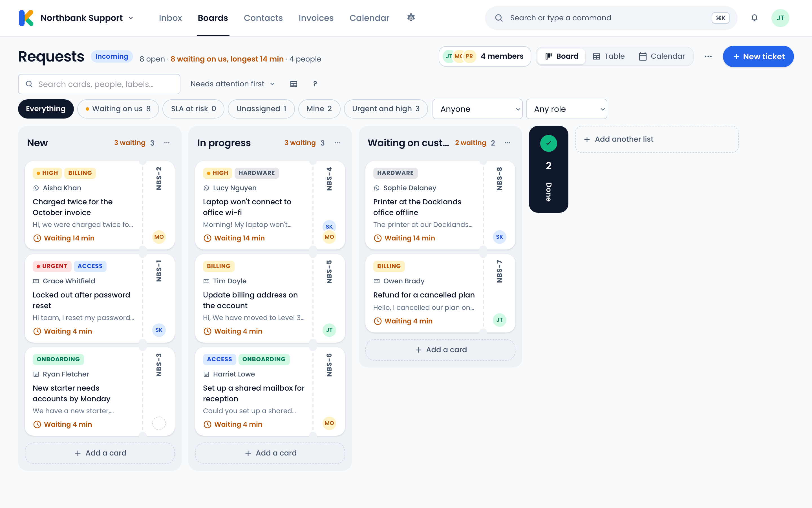Click MO avatar on NBS-4 laptop card
This screenshot has height=508, width=812.
click(329, 237)
